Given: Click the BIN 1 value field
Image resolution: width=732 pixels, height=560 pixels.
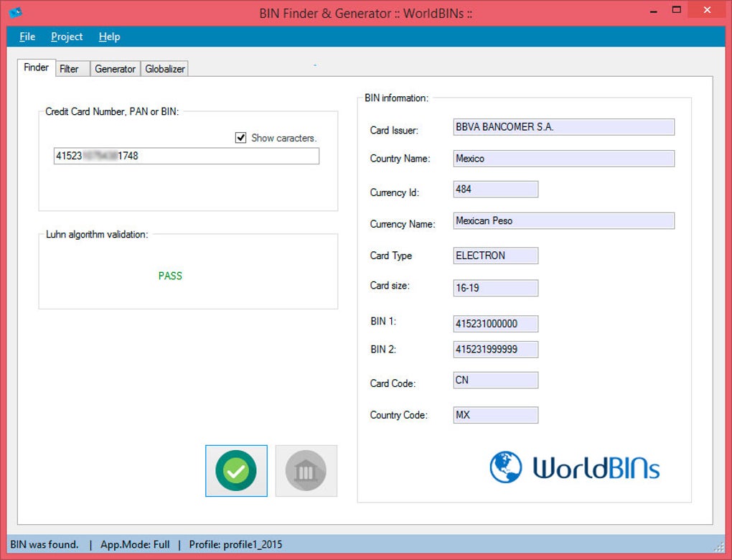Looking at the screenshot, I should pos(495,324).
